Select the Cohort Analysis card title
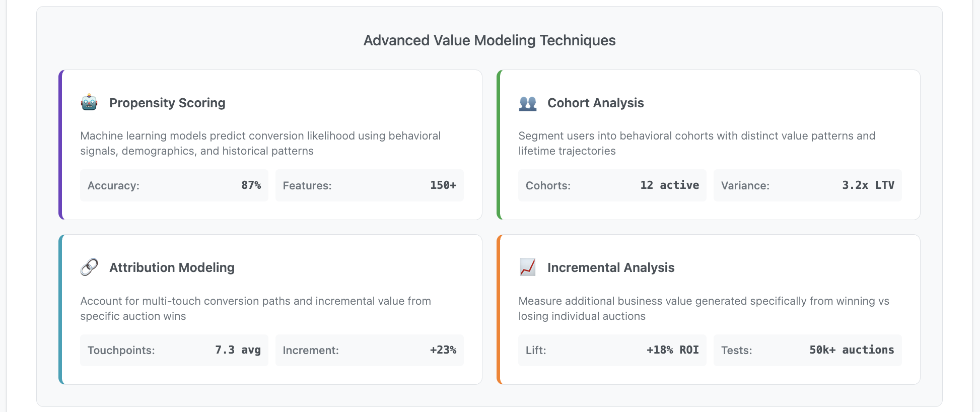Viewport: 980px width, 412px height. tap(595, 103)
